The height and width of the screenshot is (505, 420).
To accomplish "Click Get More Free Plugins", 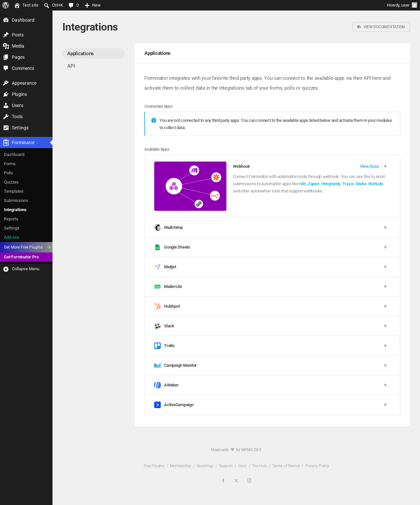I will tap(26, 247).
